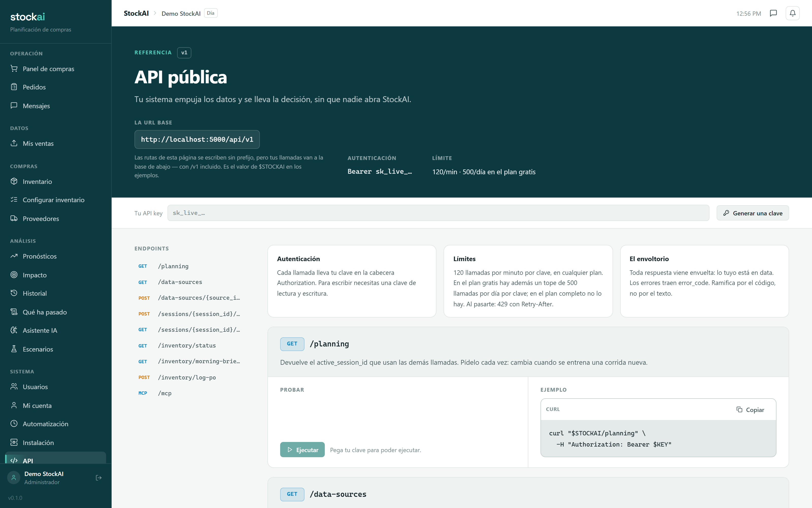Click the base URL http://localhost:5000/api/v1 box

197,139
